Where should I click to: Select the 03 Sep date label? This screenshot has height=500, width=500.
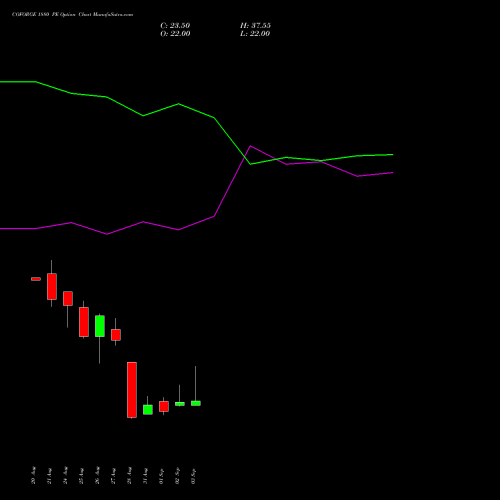tap(193, 475)
